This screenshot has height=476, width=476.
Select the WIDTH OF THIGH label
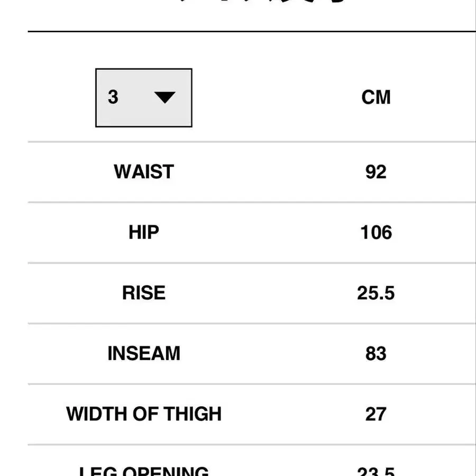tap(144, 414)
